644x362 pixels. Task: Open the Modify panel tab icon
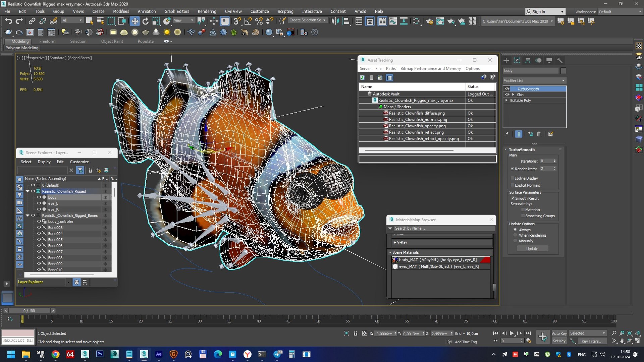[x=517, y=60]
